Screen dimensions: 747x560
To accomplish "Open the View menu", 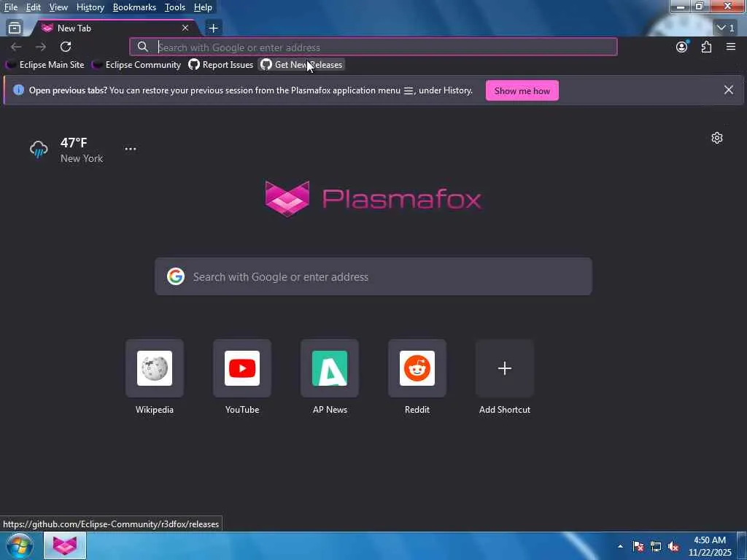I will pos(58,7).
